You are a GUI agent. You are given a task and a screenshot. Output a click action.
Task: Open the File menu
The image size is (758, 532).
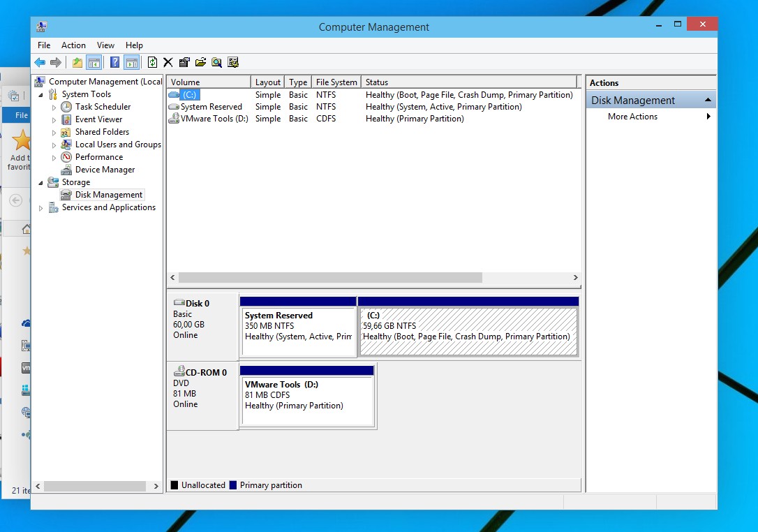point(44,45)
